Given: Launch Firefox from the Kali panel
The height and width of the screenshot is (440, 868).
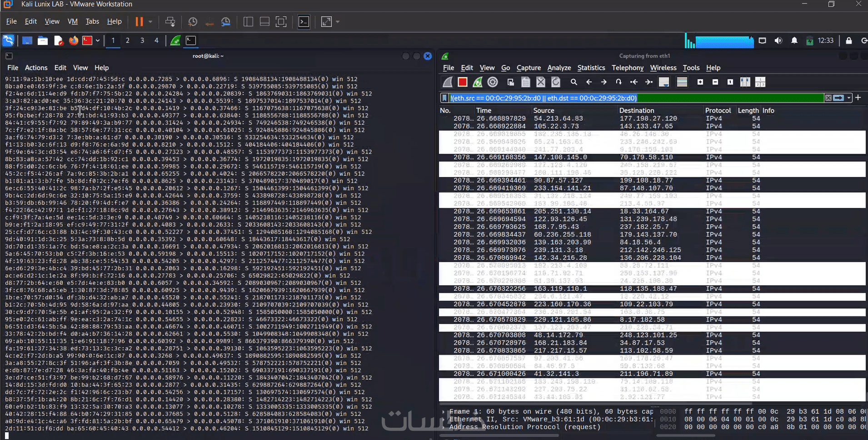Looking at the screenshot, I should tap(73, 40).
